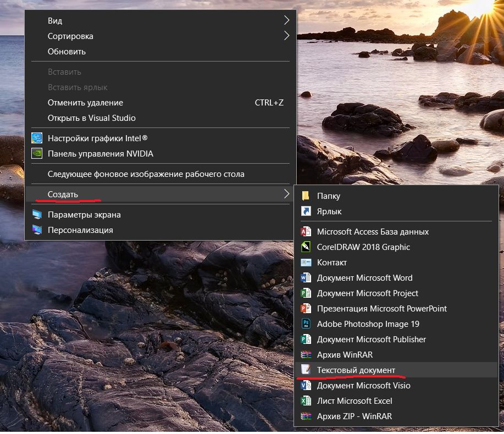504x434 pixels.
Task: Click the WinRAR archive icon
Action: [306, 355]
